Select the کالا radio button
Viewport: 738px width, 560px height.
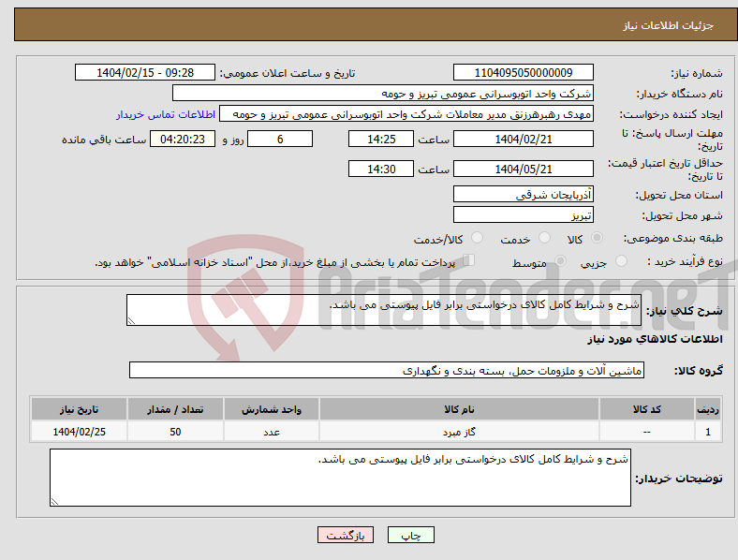(597, 238)
